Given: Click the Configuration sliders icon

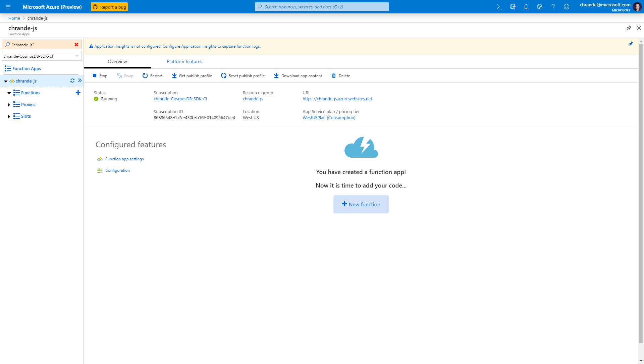Looking at the screenshot, I should 100,171.
